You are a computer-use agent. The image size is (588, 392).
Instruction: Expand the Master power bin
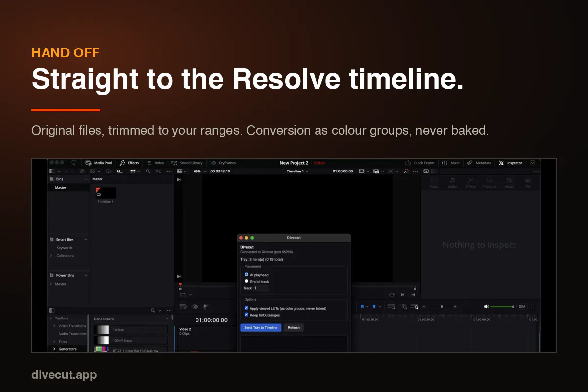(x=50, y=284)
